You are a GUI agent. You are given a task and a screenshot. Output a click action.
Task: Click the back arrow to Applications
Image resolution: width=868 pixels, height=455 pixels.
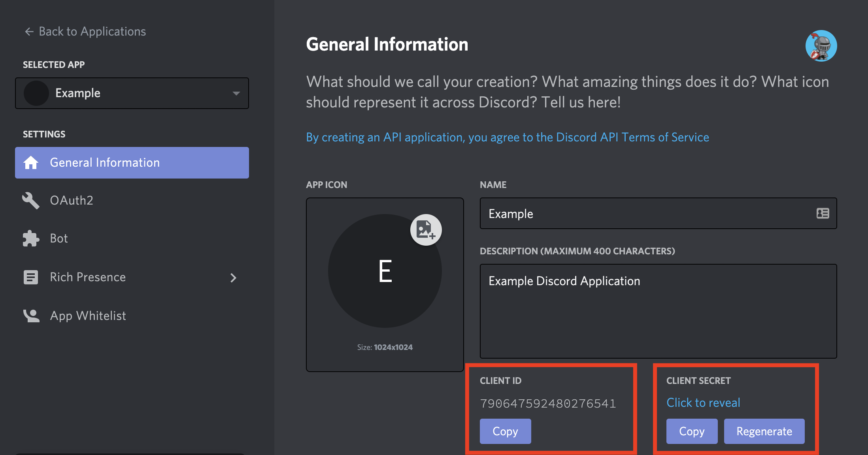click(x=29, y=32)
